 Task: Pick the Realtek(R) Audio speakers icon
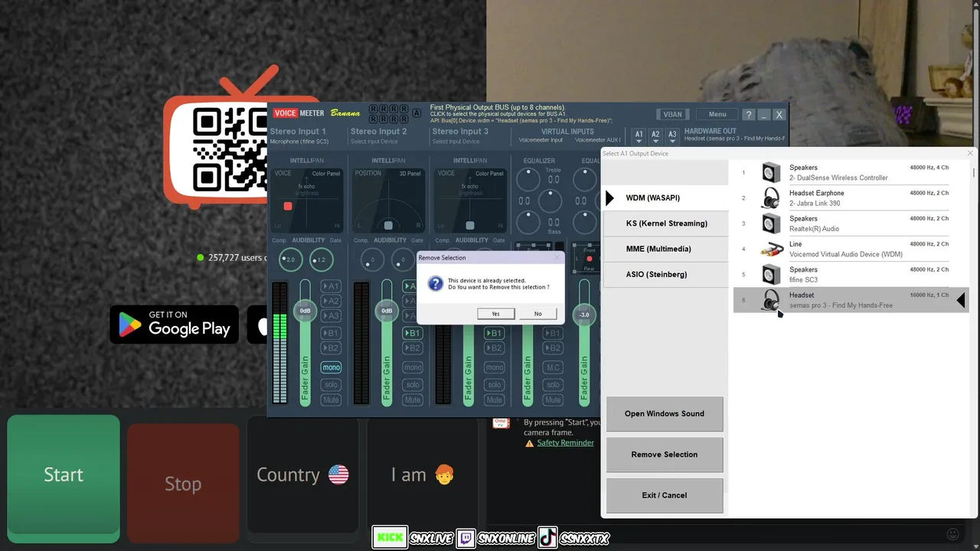coord(771,223)
